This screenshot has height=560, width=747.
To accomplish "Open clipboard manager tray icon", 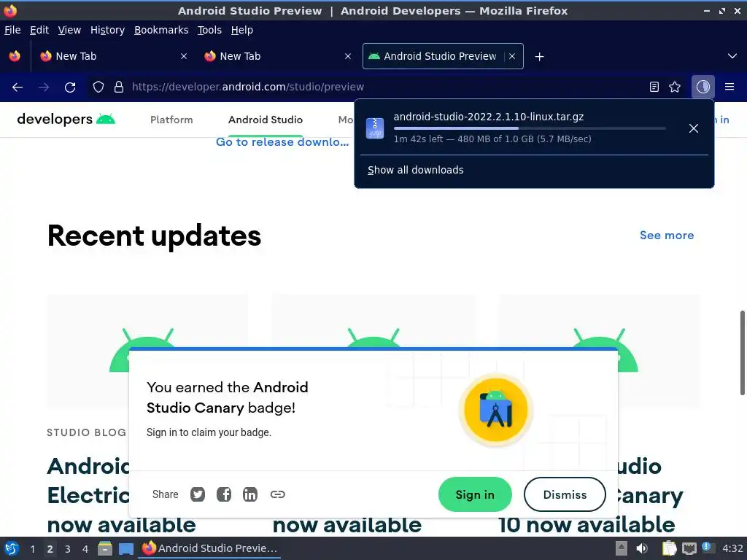I will tap(669, 548).
